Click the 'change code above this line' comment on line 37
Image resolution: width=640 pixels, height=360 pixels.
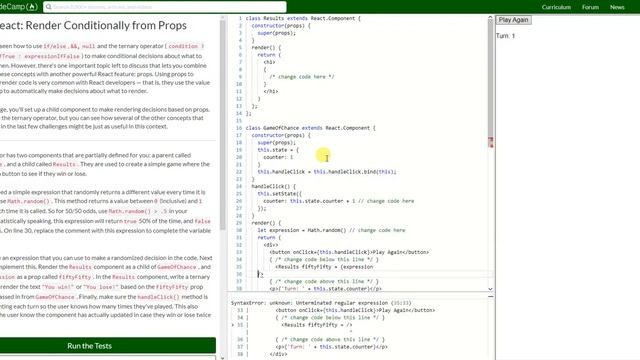pos(324,281)
